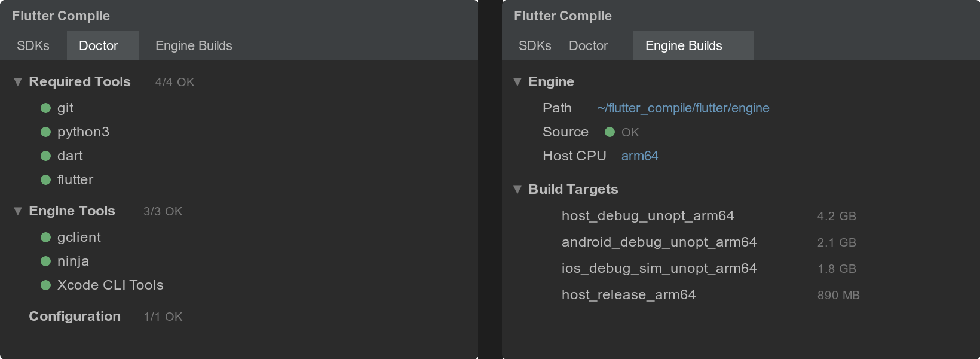980x359 pixels.
Task: Click the 2.1 GB size value
Action: 837,242
